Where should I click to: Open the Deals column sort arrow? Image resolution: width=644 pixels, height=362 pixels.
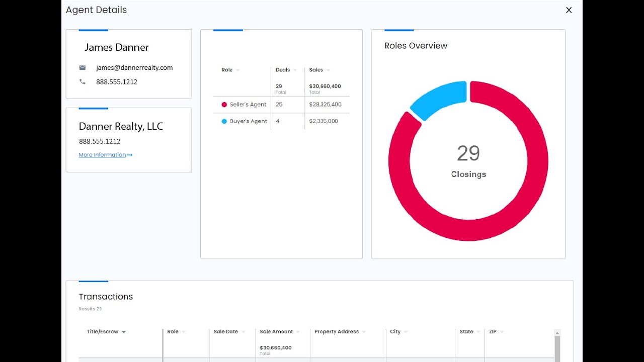[295, 70]
